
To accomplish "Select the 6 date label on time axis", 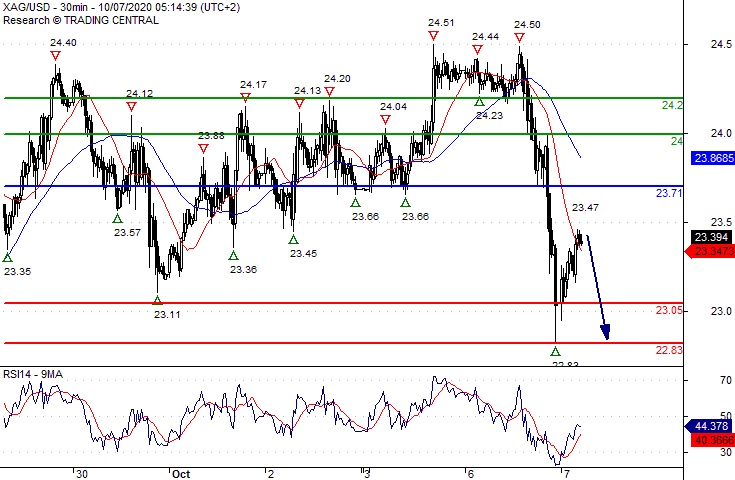I will point(471,474).
